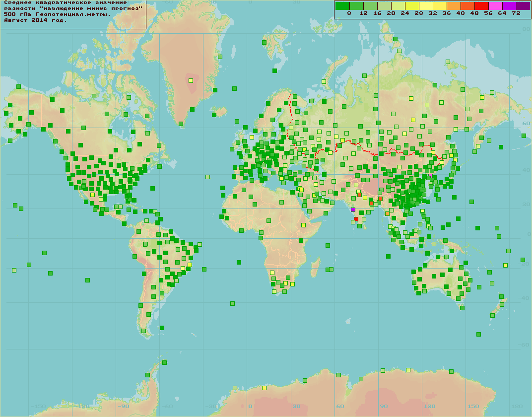Click the bottom longitude label -120
532x417 pixels.
tap(82, 407)
